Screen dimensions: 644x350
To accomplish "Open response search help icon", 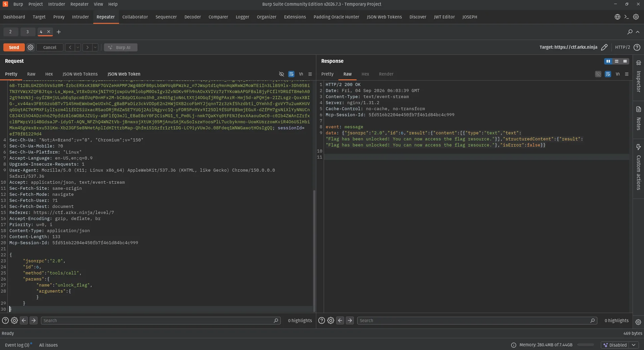I will [322, 320].
